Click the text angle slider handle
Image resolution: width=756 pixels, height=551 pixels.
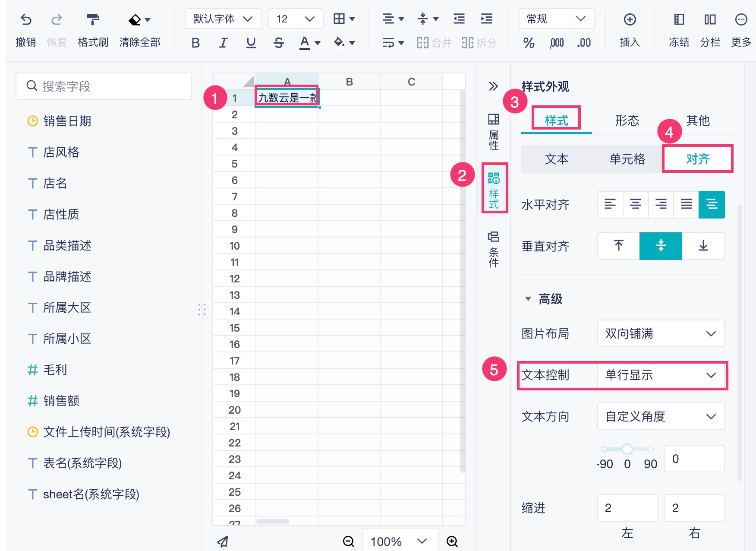627,449
